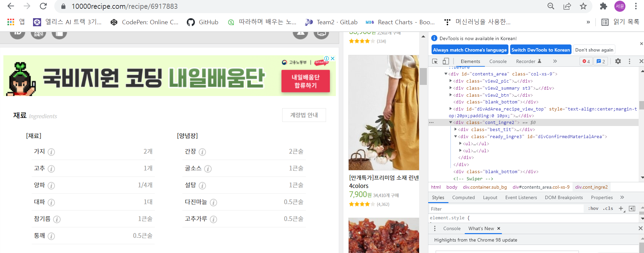Expand the best_tit div node

456,129
